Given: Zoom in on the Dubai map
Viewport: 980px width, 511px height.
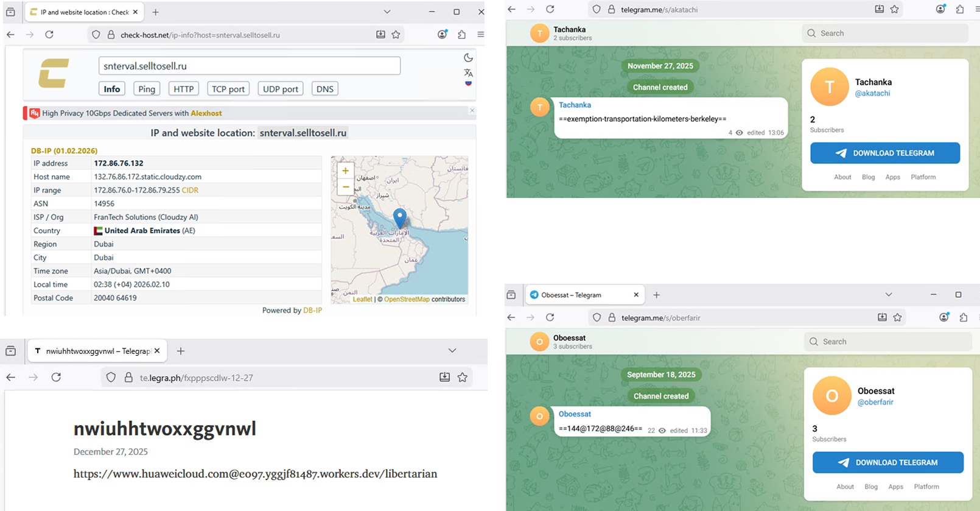Looking at the screenshot, I should [345, 171].
